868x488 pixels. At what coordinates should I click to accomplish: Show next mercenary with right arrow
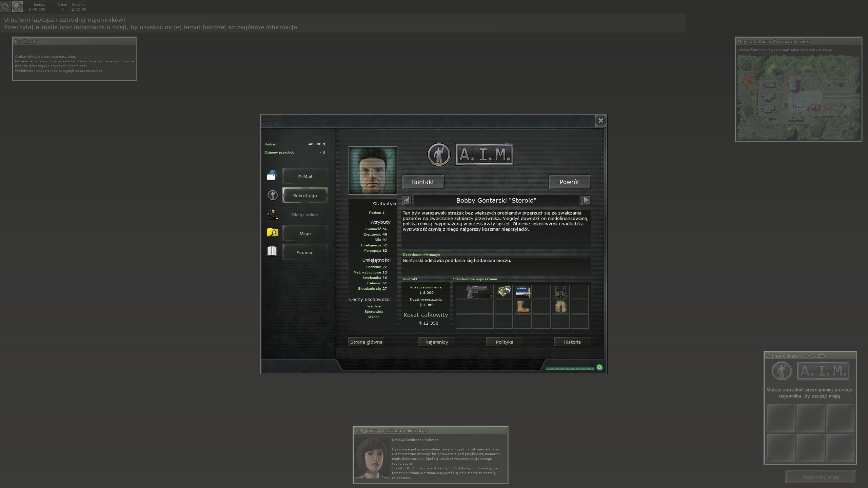[586, 200]
